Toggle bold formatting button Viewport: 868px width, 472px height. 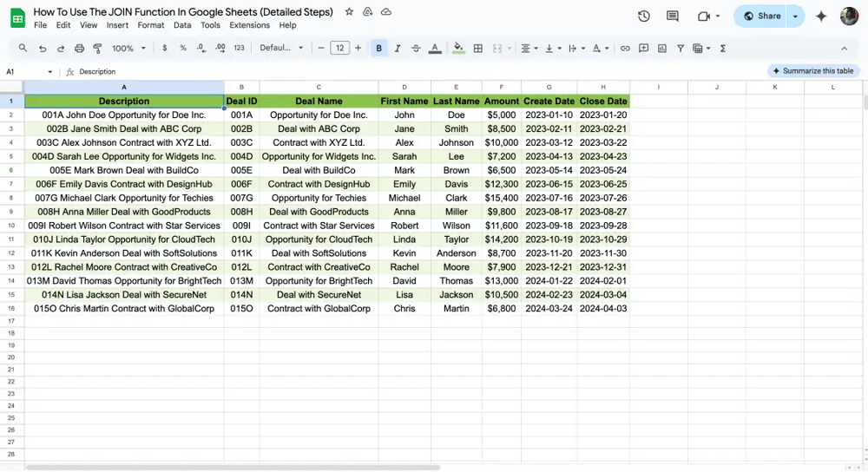[x=379, y=49]
